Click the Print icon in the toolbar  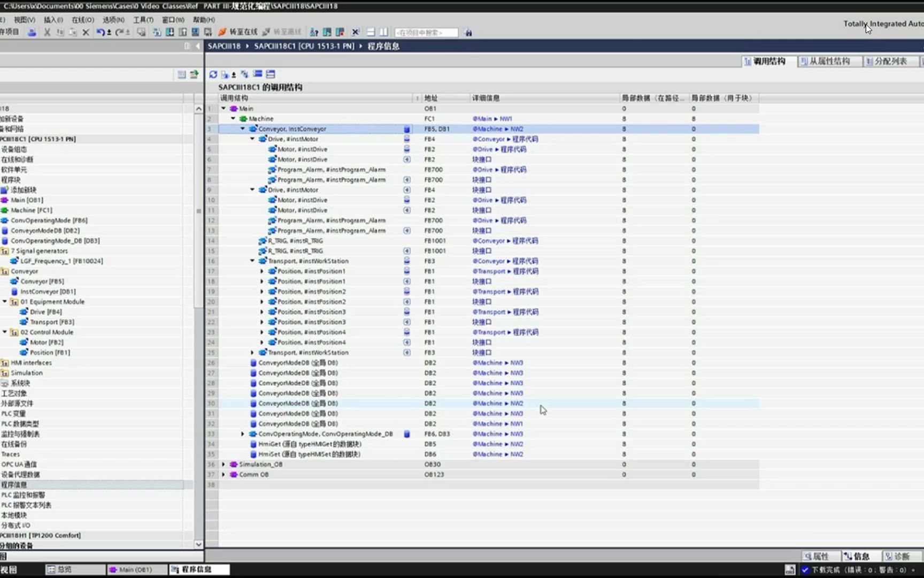32,32
